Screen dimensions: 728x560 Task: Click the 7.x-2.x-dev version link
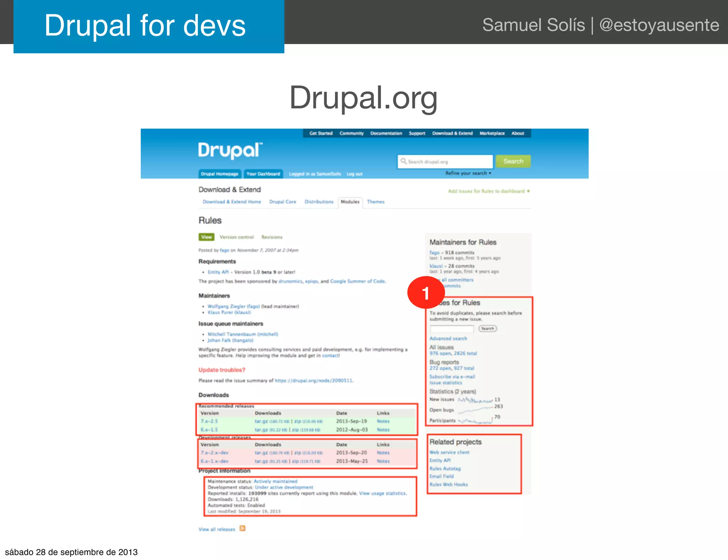tap(214, 453)
